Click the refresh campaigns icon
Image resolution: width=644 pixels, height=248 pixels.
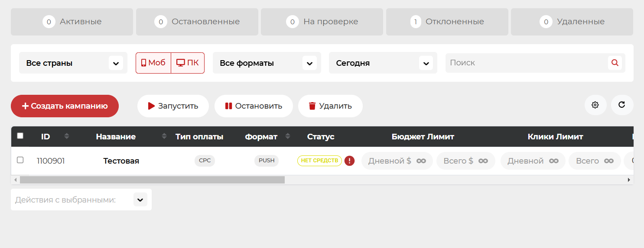622,105
